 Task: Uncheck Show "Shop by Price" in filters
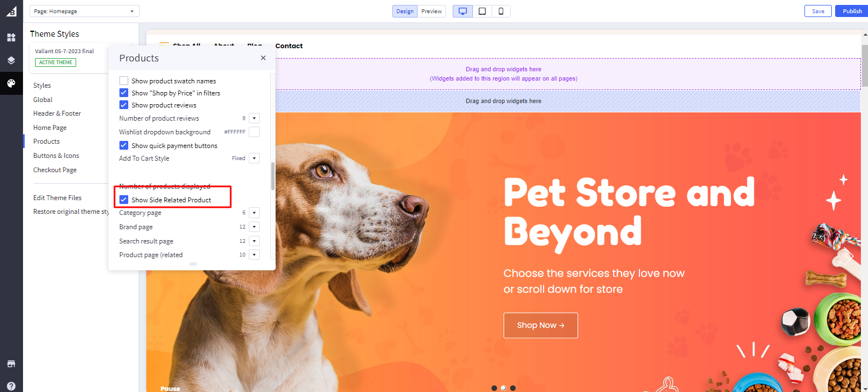click(x=124, y=93)
